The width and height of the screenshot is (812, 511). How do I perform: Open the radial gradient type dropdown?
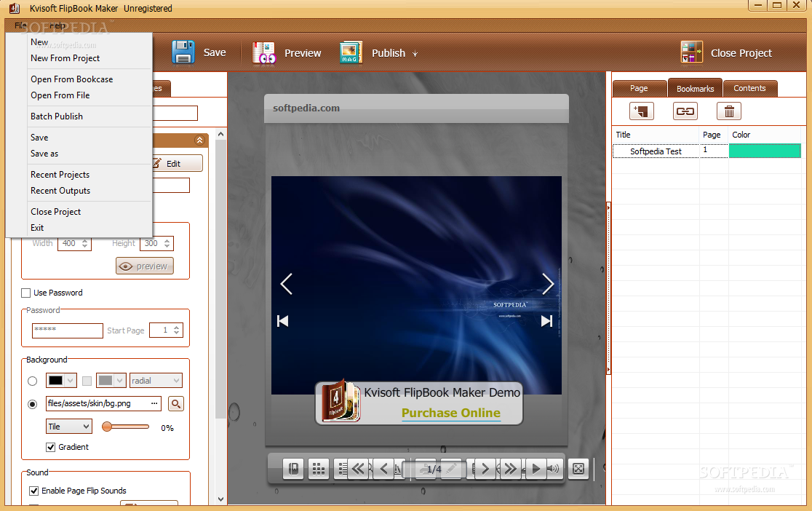(x=156, y=381)
